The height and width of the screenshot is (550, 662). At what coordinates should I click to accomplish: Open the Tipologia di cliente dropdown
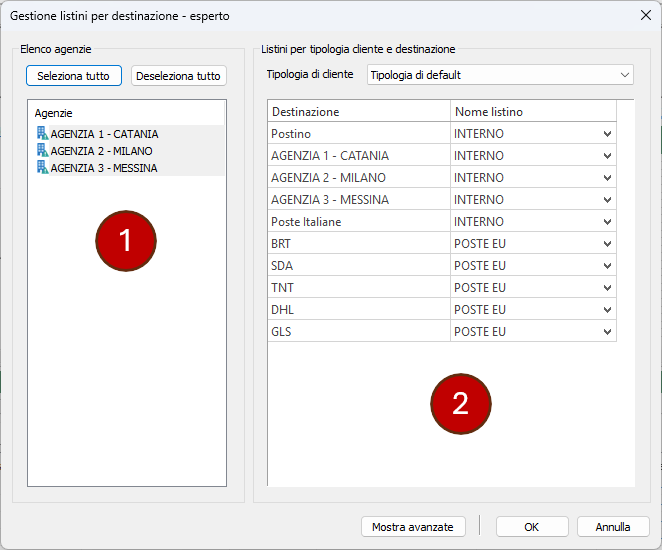pos(625,75)
